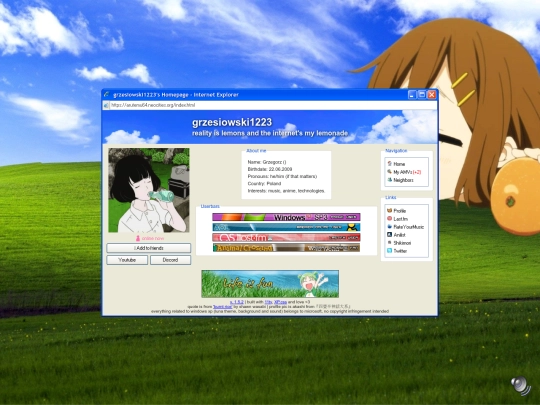Click the Last.fm red icon
The width and height of the screenshot is (540, 405).
point(390,219)
